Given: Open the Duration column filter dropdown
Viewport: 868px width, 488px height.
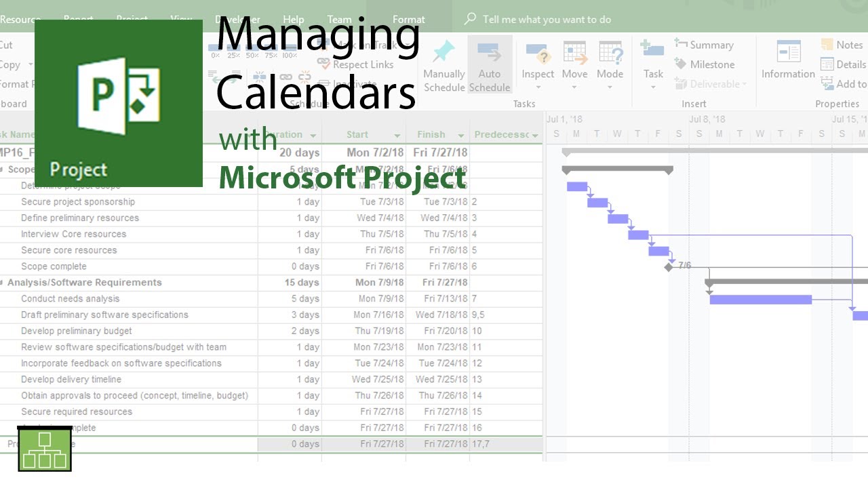Looking at the screenshot, I should pos(313,135).
